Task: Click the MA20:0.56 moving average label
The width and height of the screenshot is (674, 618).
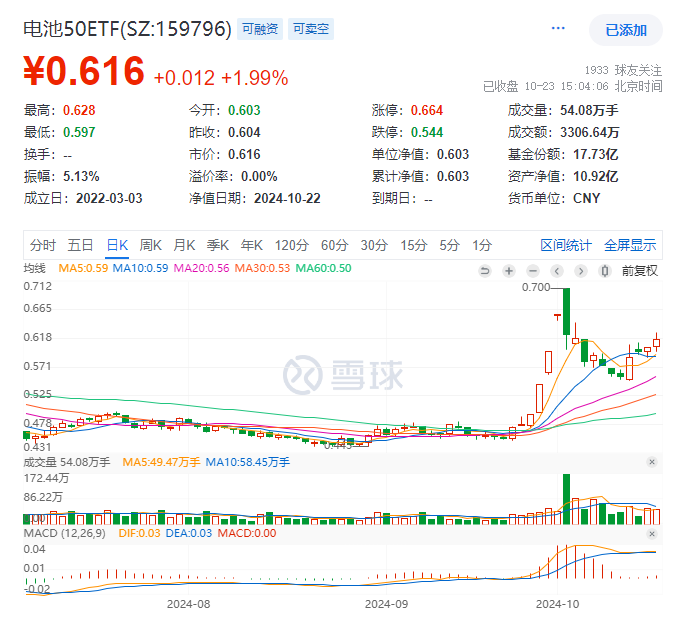Action: 201,268
